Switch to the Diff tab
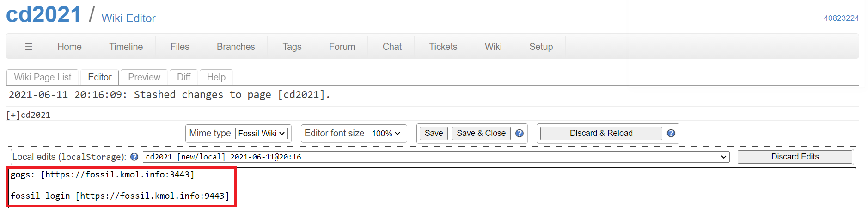The width and height of the screenshot is (868, 208). 183,77
